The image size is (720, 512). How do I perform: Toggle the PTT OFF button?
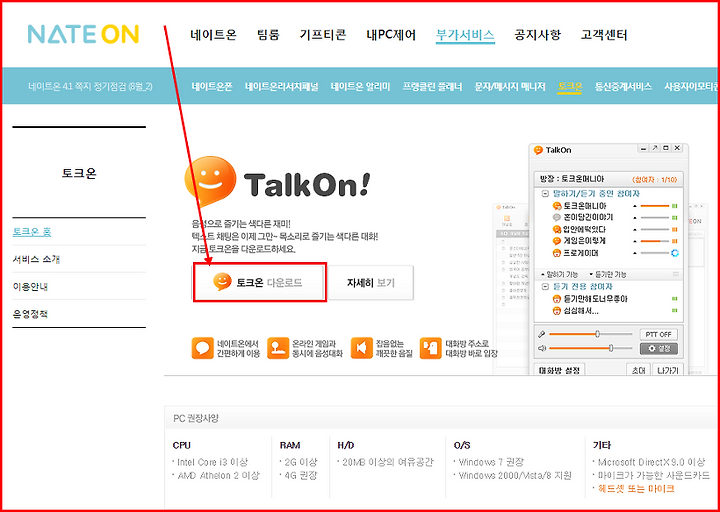(658, 334)
